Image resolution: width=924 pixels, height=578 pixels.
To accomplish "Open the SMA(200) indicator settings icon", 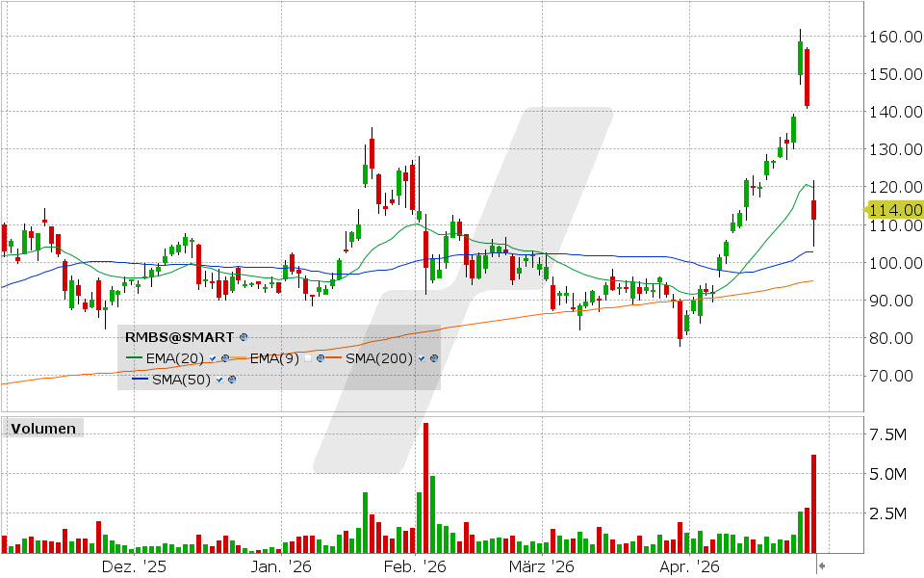I will click(x=434, y=358).
